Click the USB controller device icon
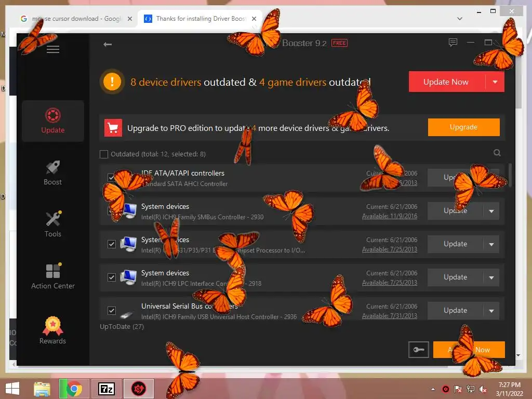 pos(127,314)
